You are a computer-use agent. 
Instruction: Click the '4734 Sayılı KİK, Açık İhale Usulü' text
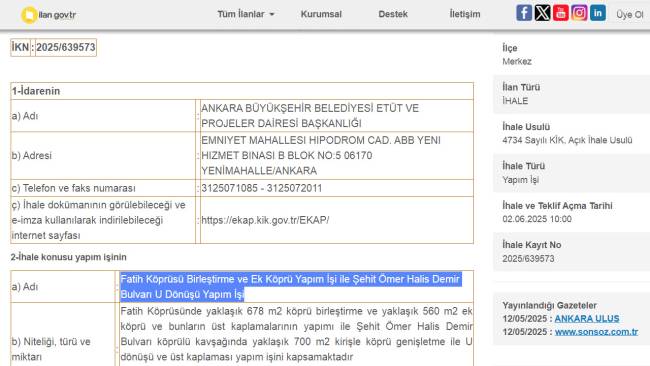(x=567, y=141)
